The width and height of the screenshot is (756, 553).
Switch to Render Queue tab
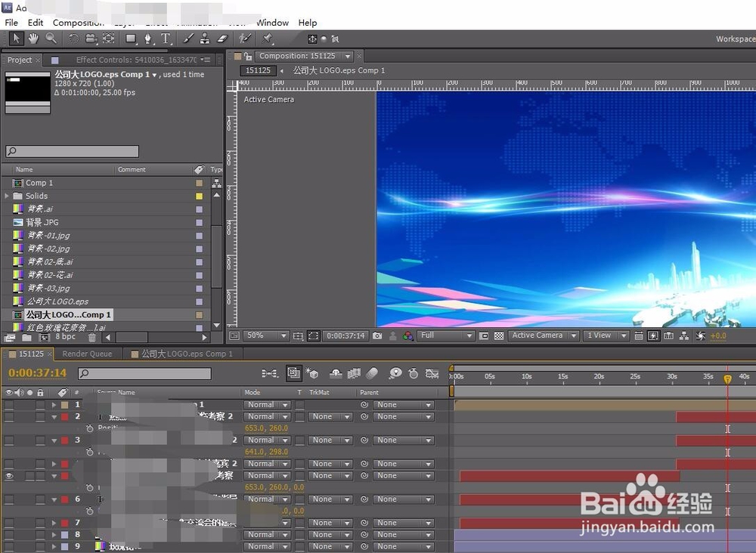coord(87,354)
